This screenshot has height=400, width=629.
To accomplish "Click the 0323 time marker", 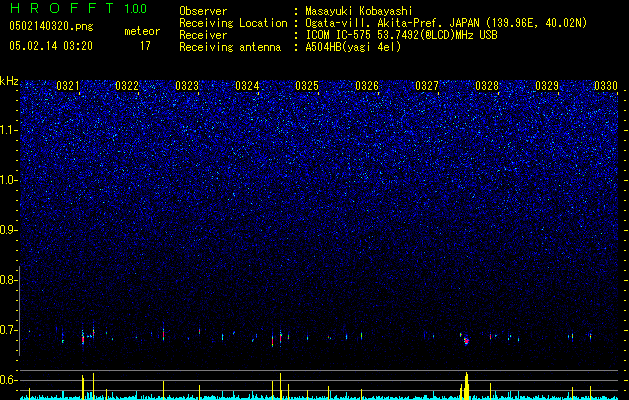I will [187, 86].
